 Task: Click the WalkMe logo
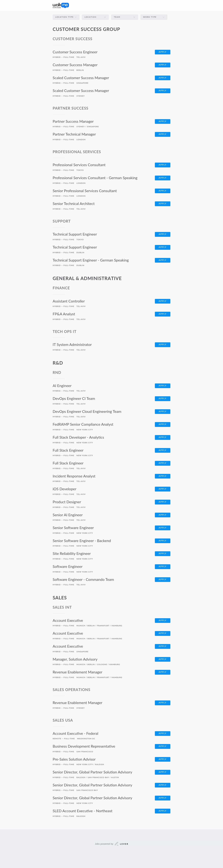coord(61,5)
